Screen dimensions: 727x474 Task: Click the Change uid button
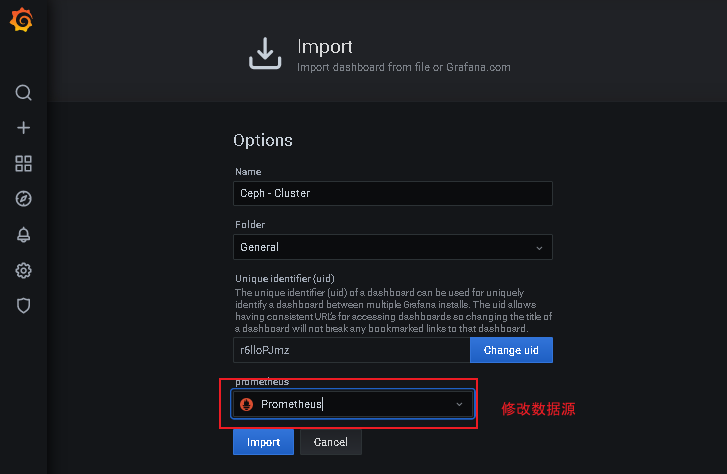(511, 350)
